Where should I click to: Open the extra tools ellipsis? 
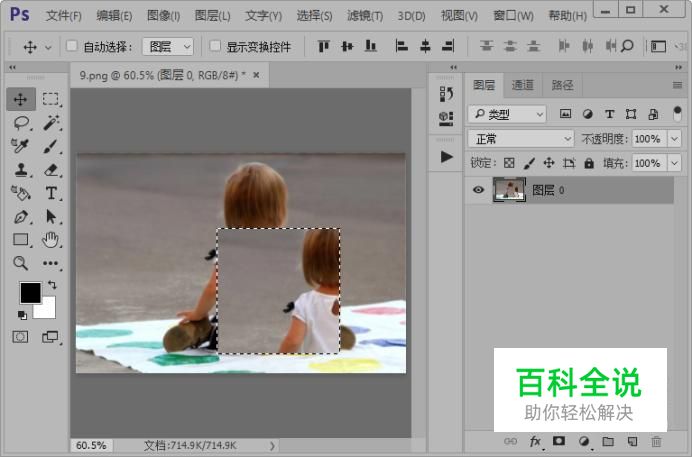coord(51,263)
